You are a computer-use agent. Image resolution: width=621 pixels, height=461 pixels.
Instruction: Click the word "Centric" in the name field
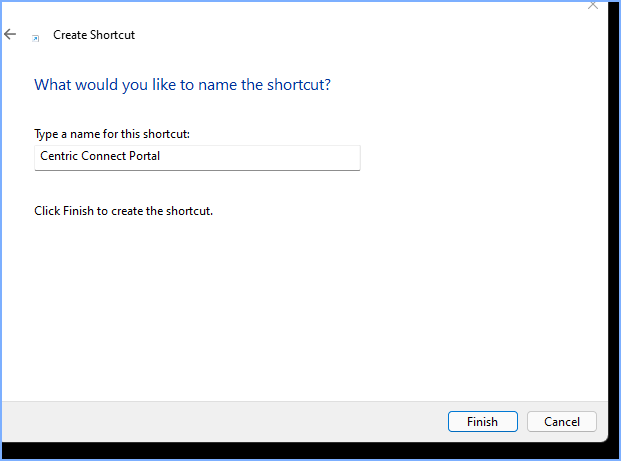[59, 157]
